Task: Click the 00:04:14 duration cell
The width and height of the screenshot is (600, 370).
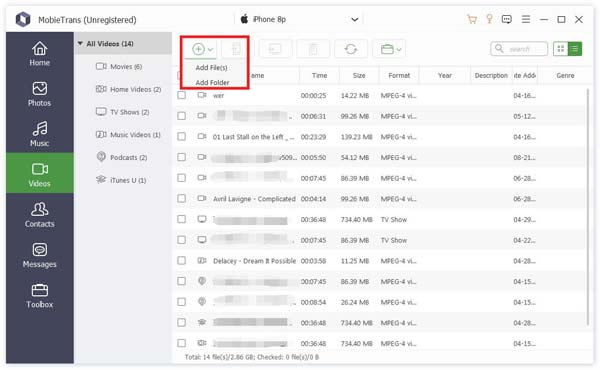Action: tap(313, 199)
